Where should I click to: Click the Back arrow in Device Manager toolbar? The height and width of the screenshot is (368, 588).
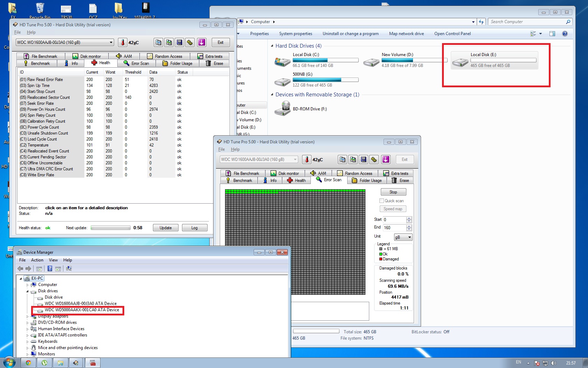pyautogui.click(x=20, y=268)
